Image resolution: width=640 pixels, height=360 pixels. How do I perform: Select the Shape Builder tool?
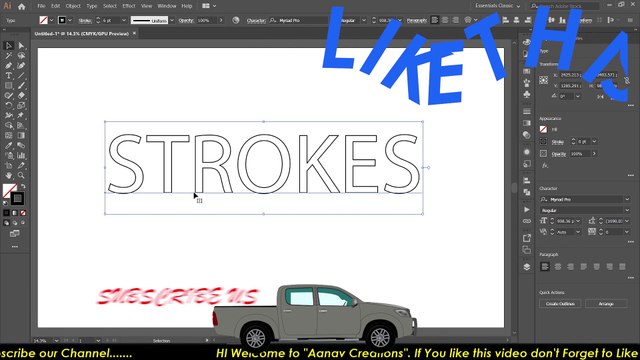pos(9,125)
